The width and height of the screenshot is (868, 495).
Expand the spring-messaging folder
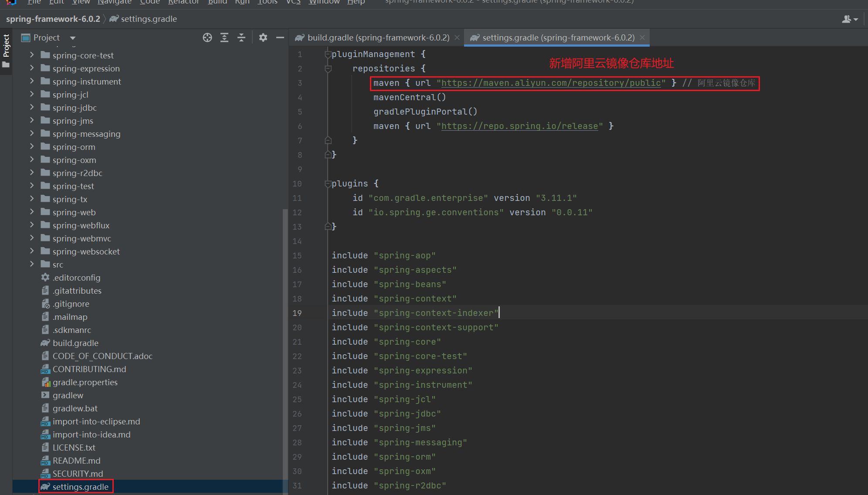point(32,133)
